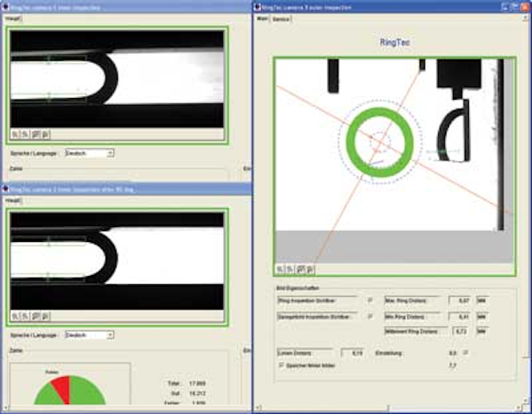The image size is (532, 414).
Task: Click Einstellung label
Action: [388, 353]
